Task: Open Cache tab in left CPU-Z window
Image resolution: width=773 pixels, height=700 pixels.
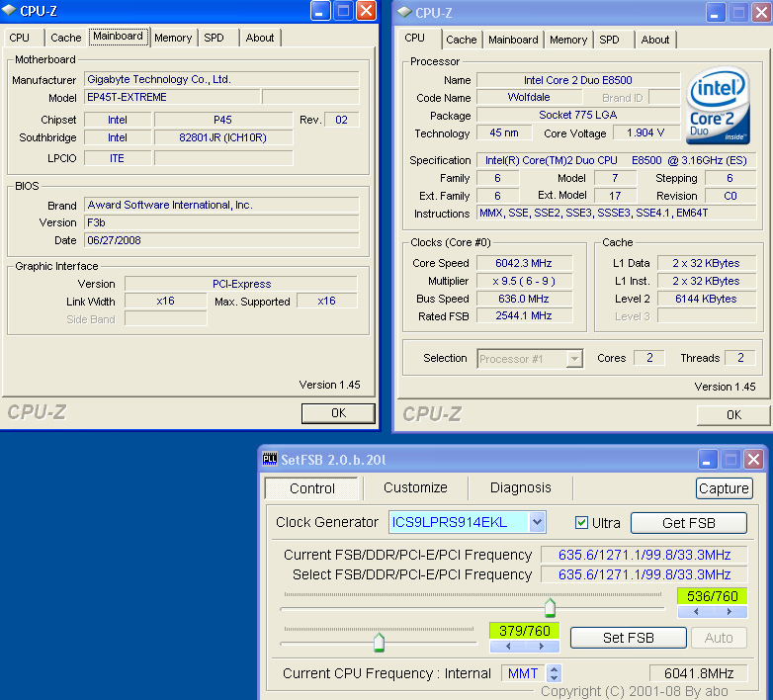Action: [x=65, y=38]
